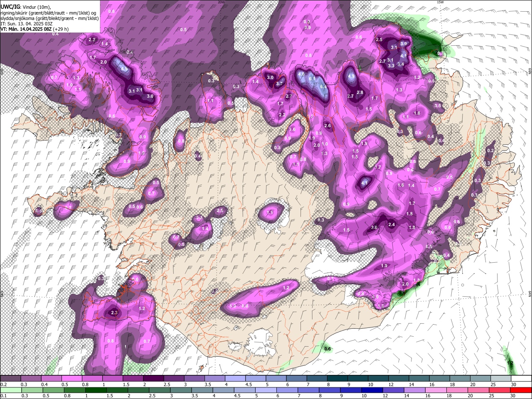Click the 'UWC/IG: Vindur (10m),' title text
This screenshot has width=532, height=399.
[x=25, y=7]
